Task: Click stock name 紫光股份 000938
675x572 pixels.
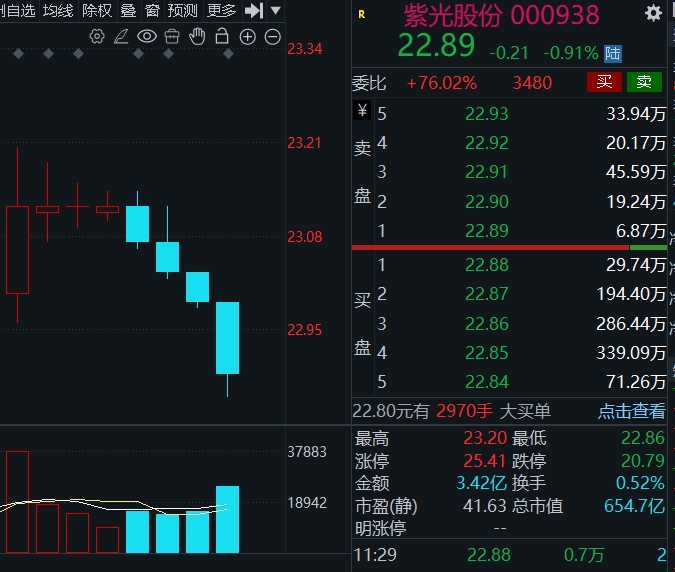Action: 501,15
